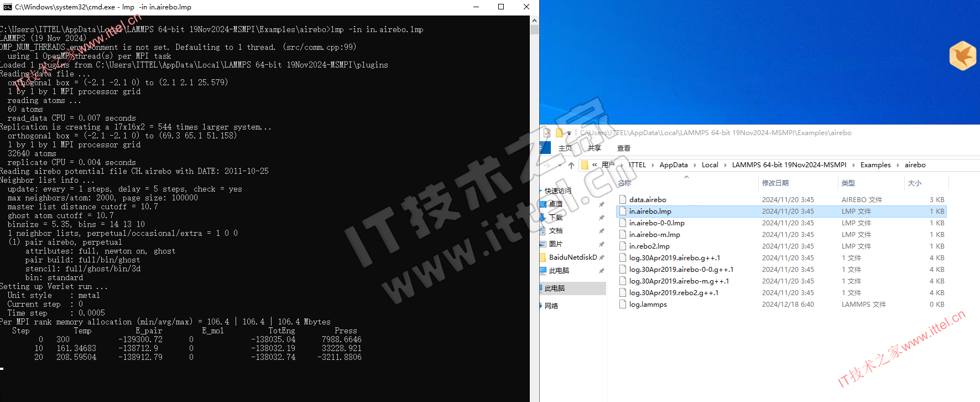Select 快速访问 in the navigation pane
980x402 pixels.
[x=558, y=191]
